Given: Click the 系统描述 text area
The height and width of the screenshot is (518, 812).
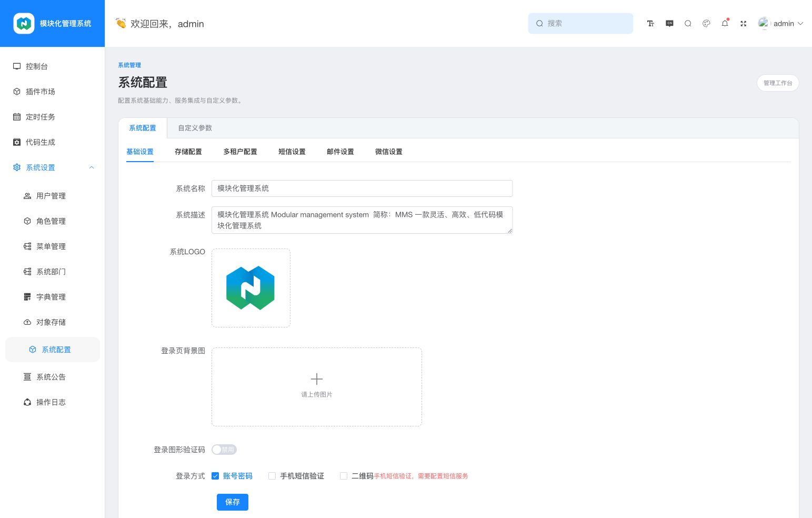Looking at the screenshot, I should pos(362,220).
